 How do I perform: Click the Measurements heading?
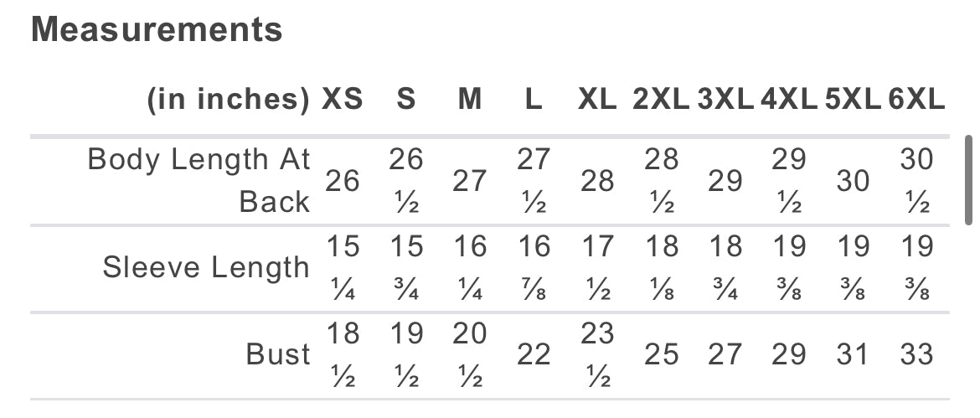[157, 30]
